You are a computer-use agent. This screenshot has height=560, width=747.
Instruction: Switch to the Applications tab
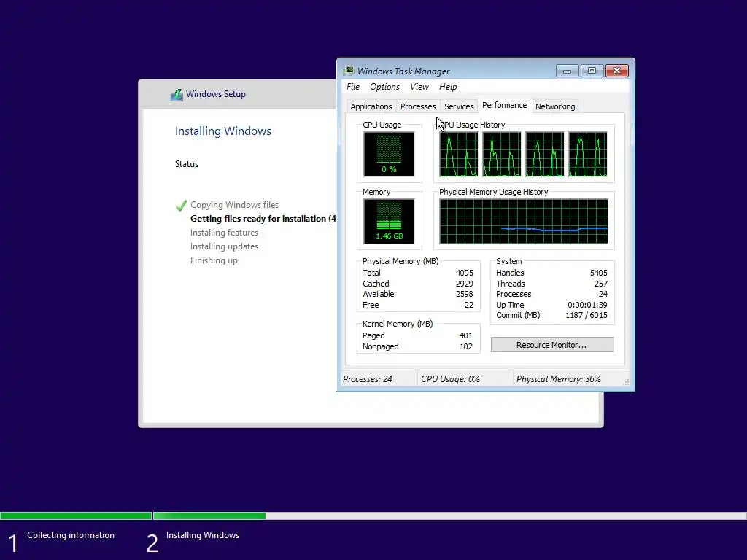(371, 106)
